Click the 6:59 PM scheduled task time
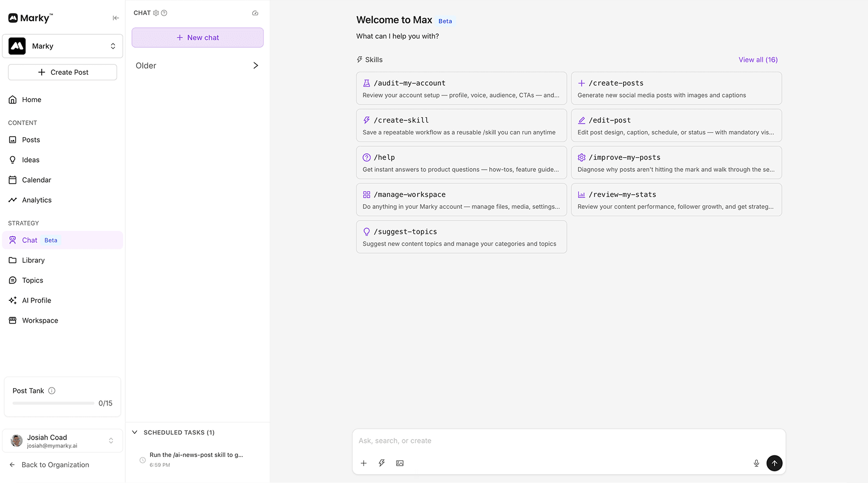This screenshot has height=483, width=868. coord(160,465)
